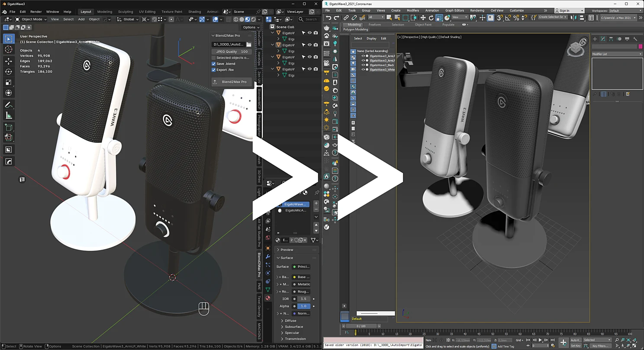Activate the 3D Cursor tool in Blender
This screenshot has height=350, width=644.
[x=8, y=49]
